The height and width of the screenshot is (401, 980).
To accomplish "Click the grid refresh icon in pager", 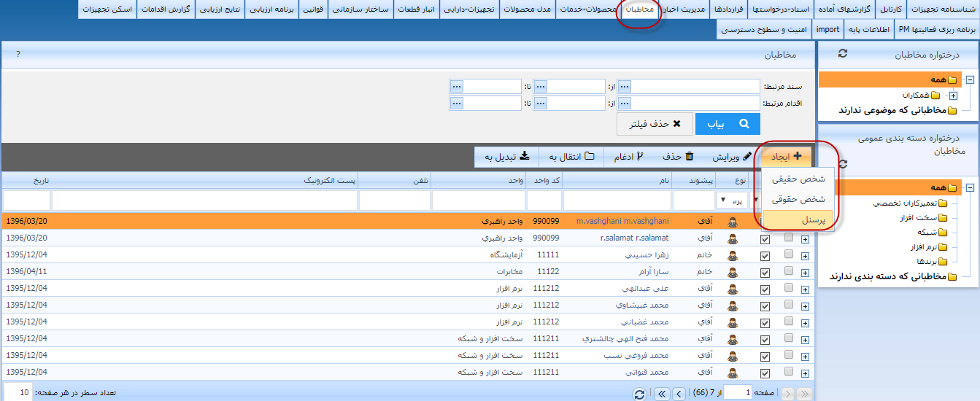I will pos(640,394).
